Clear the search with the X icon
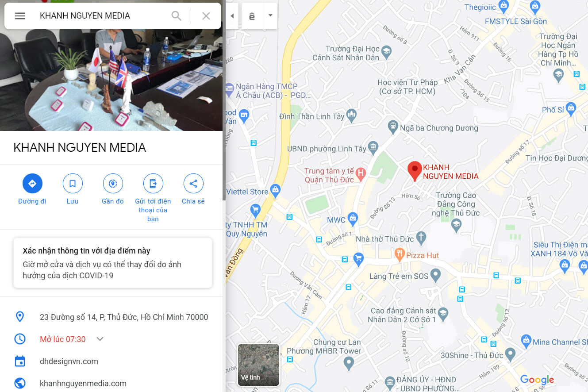Viewport: 588px width, 392px height. click(x=206, y=16)
